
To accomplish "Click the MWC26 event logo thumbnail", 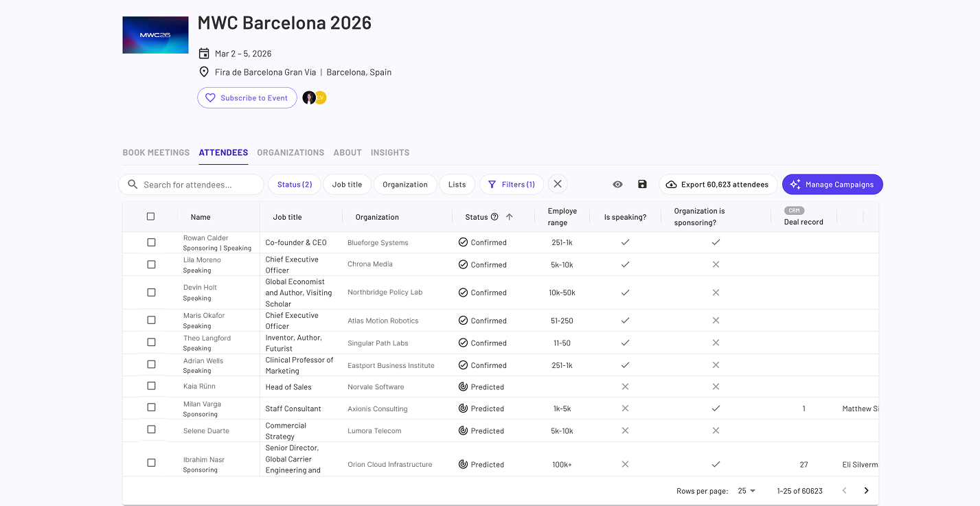I will [155, 35].
